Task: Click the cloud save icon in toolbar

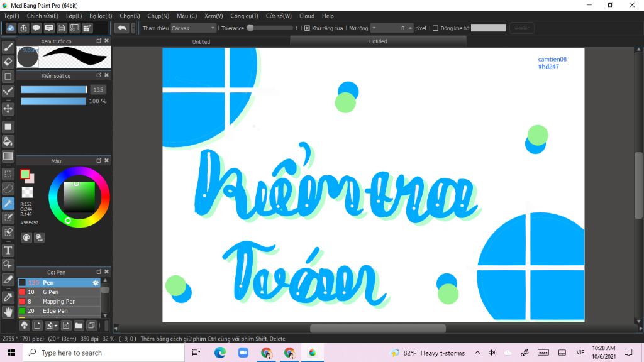Action: tap(11, 28)
